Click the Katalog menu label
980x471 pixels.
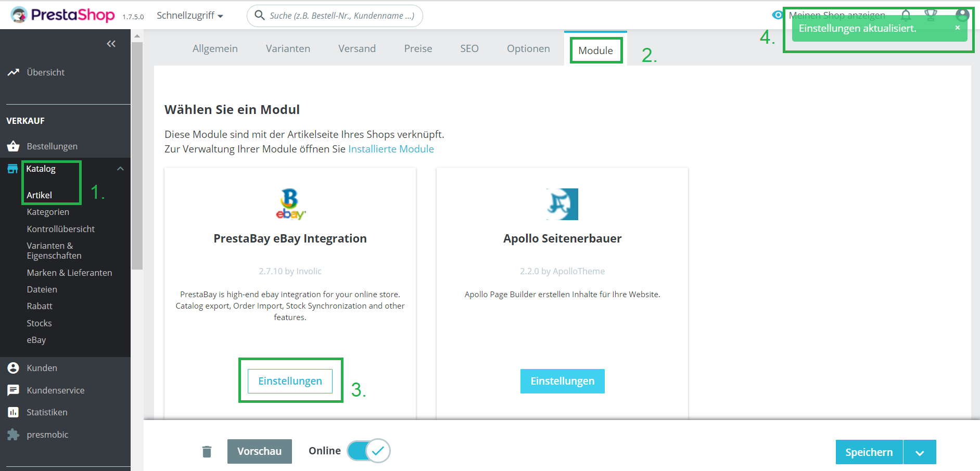click(x=41, y=169)
